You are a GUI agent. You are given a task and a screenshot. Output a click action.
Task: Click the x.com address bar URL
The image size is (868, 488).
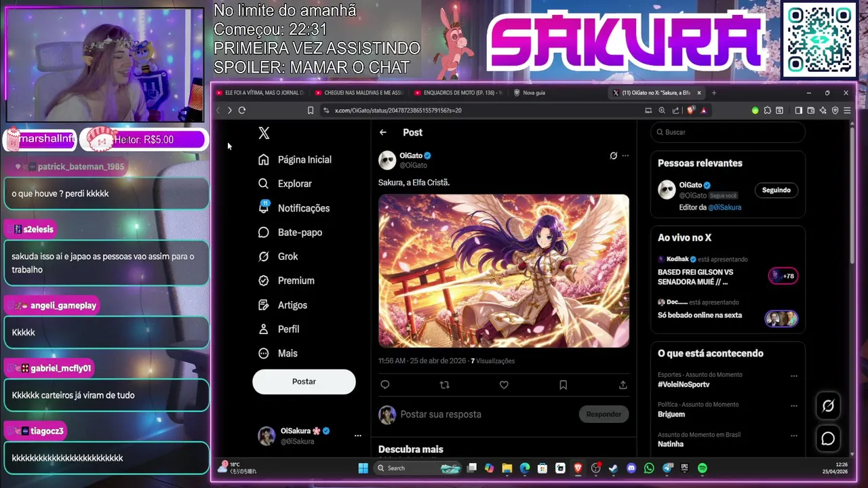398,110
